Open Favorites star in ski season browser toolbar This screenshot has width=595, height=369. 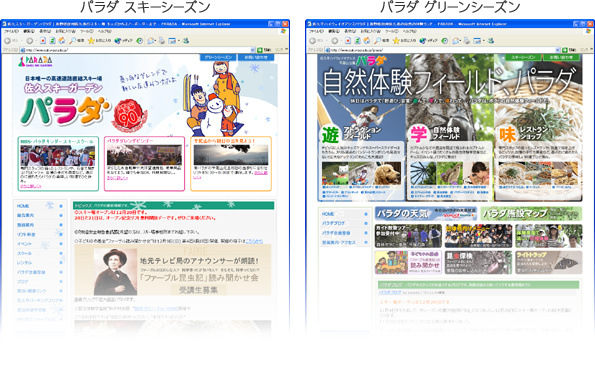(x=91, y=41)
